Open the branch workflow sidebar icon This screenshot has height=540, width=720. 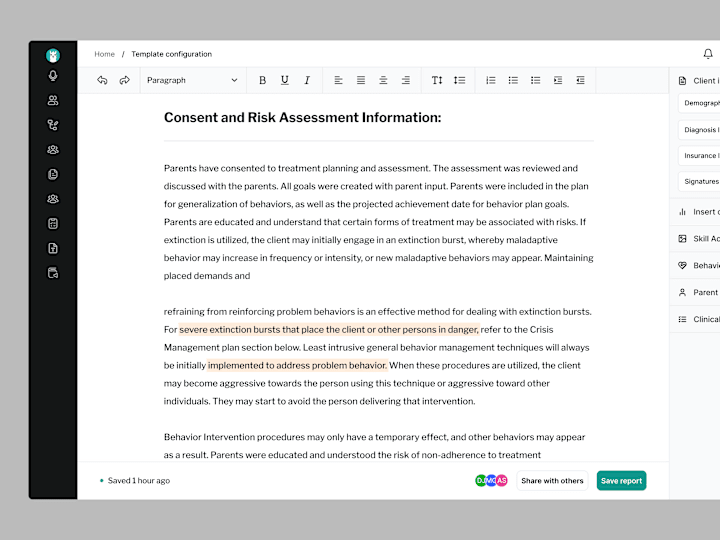tap(53, 125)
